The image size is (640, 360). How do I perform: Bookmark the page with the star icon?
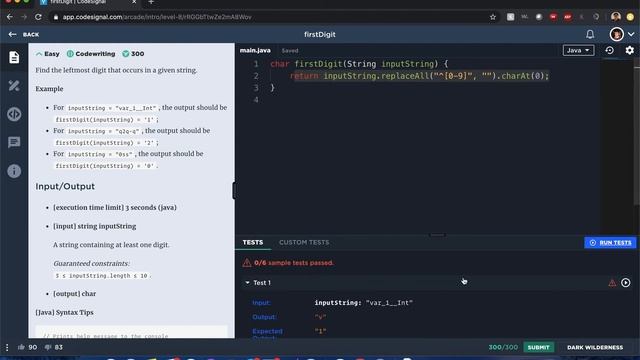coord(493,17)
